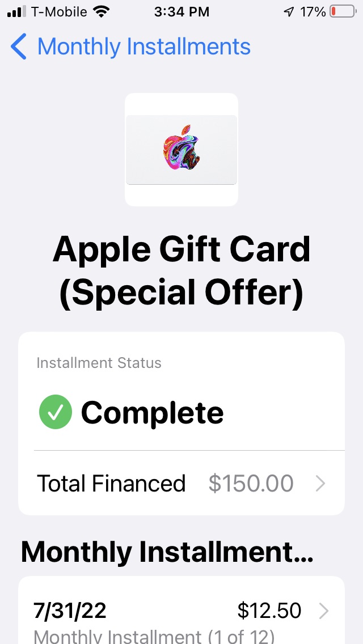Tap the Monthly Installment section heading
Screen dimensions: 363x644
167,552
